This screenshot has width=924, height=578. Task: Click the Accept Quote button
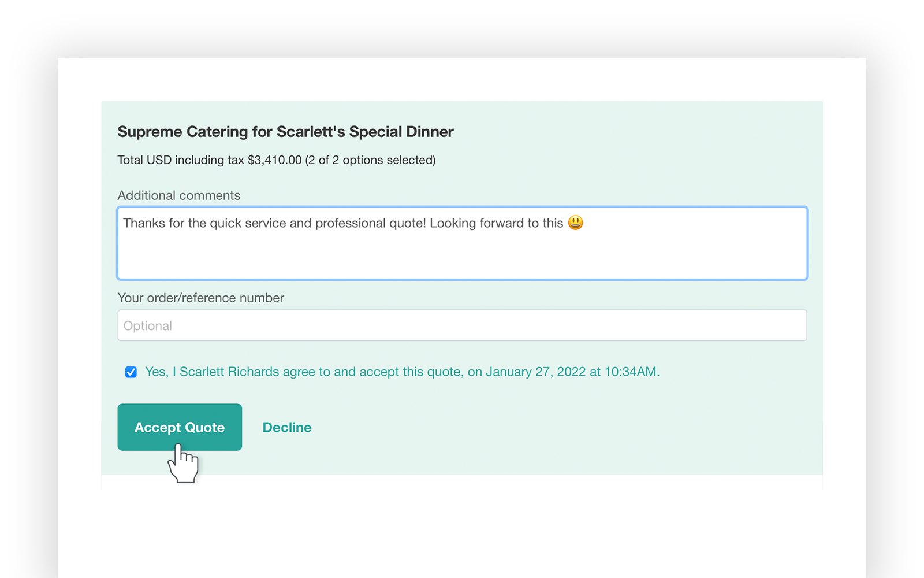(180, 427)
